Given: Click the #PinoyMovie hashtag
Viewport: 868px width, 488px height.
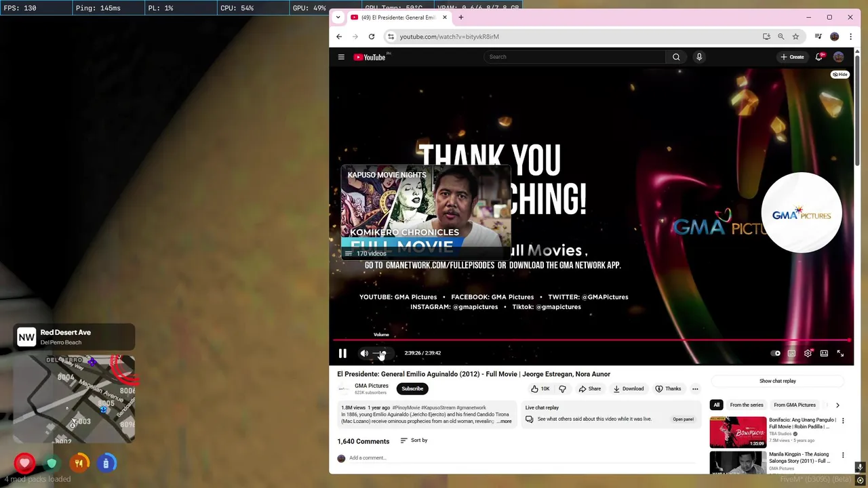Looking at the screenshot, I should point(406,408).
